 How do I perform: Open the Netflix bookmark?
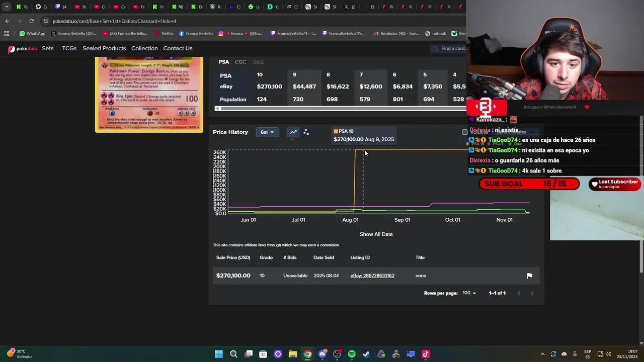pos(164,34)
